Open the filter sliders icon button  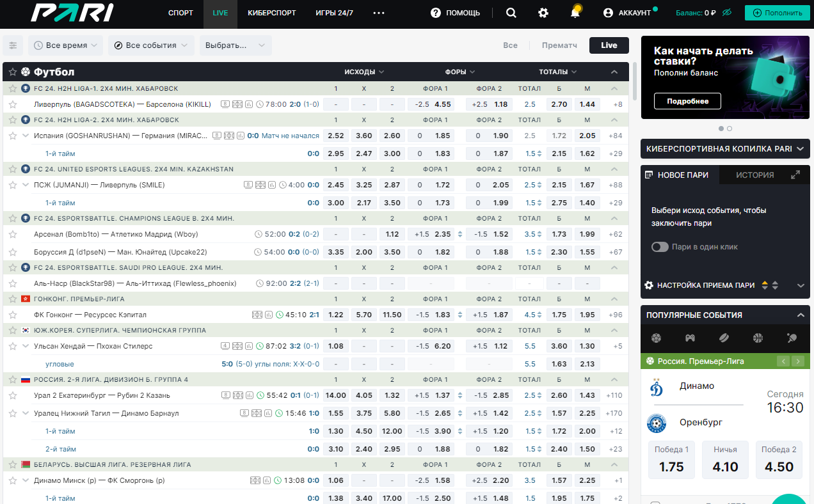click(x=13, y=45)
